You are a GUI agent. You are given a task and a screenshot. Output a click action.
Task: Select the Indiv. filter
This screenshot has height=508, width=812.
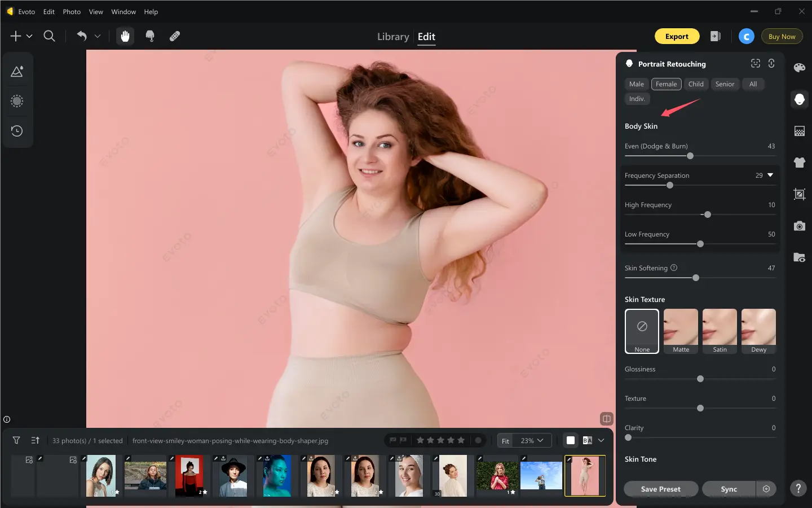point(637,99)
